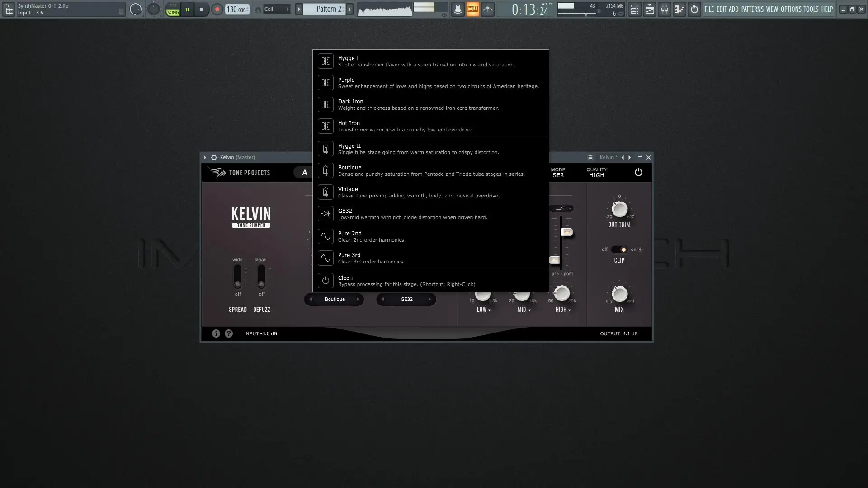Open the mixer window icon
Screen dimensions: 868x488
[664, 9]
